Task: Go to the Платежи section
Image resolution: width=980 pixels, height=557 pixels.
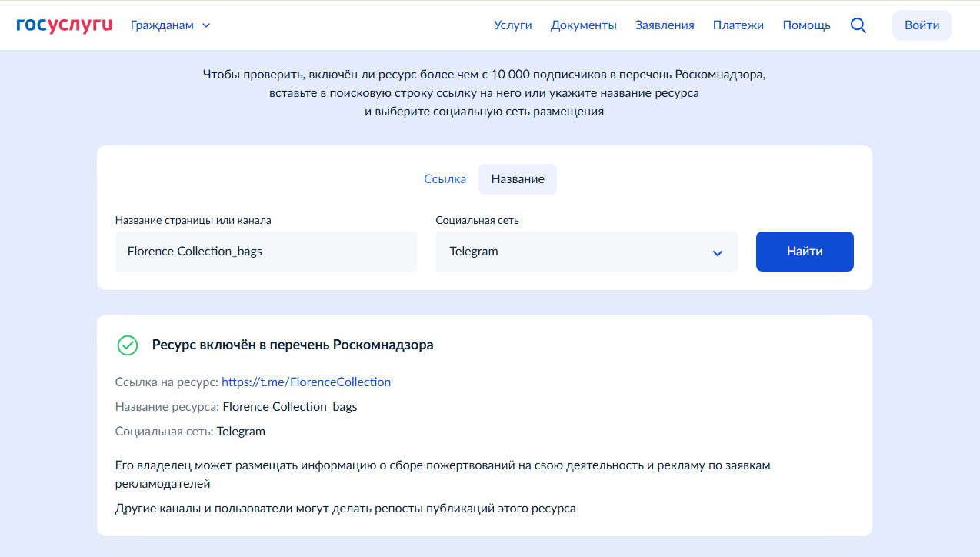Action: [738, 25]
